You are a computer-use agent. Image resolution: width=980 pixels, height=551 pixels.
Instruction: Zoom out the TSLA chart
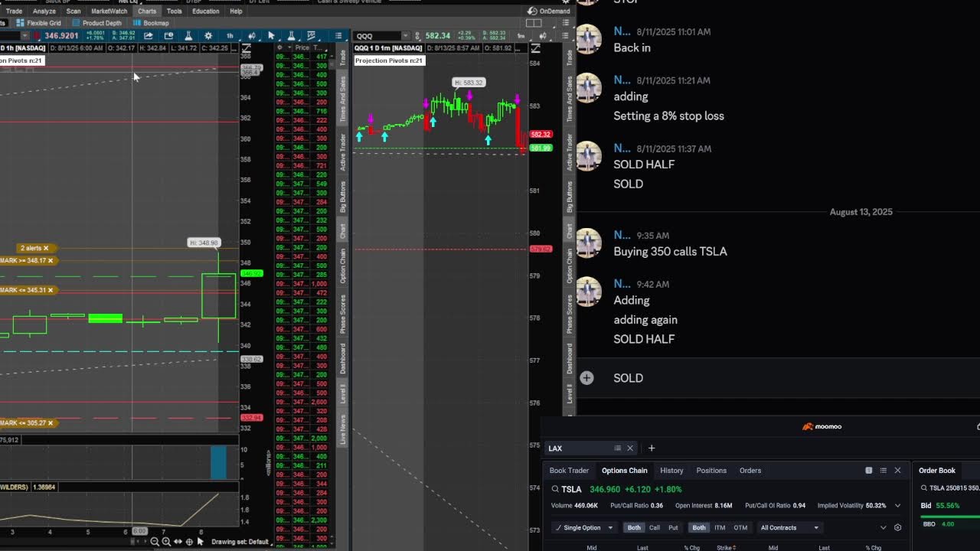pos(155,542)
